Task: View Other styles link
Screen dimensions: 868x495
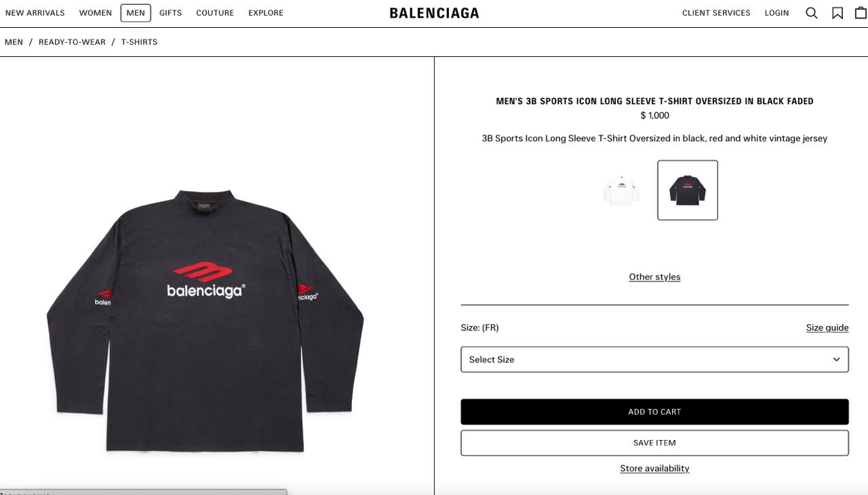Action: pyautogui.click(x=654, y=277)
